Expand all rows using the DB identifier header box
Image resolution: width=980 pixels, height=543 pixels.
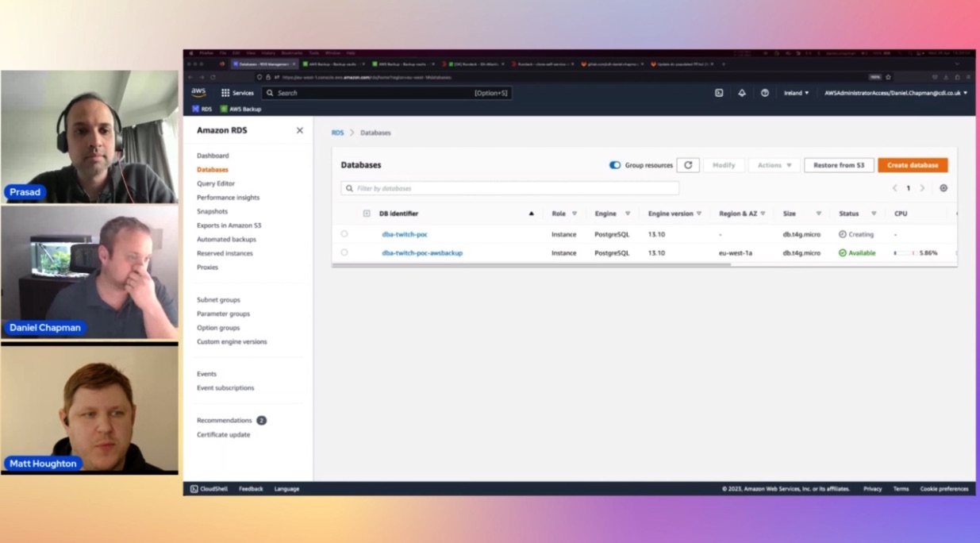coord(367,214)
